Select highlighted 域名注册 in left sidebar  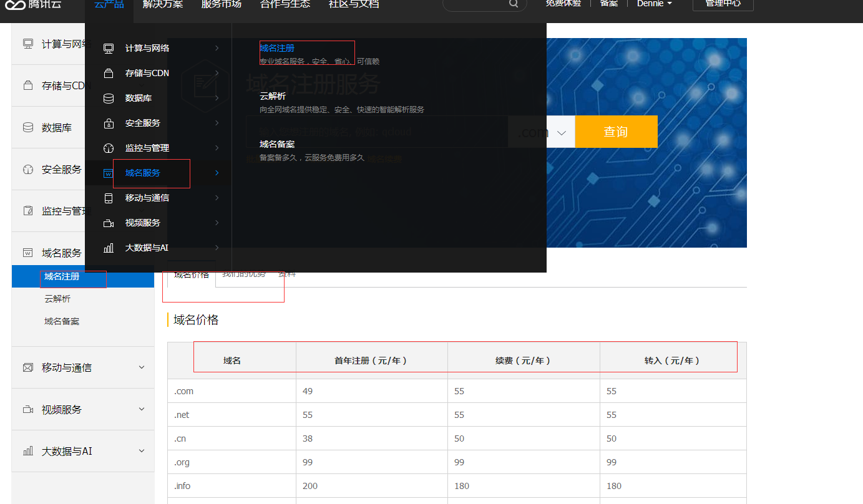tap(83, 276)
